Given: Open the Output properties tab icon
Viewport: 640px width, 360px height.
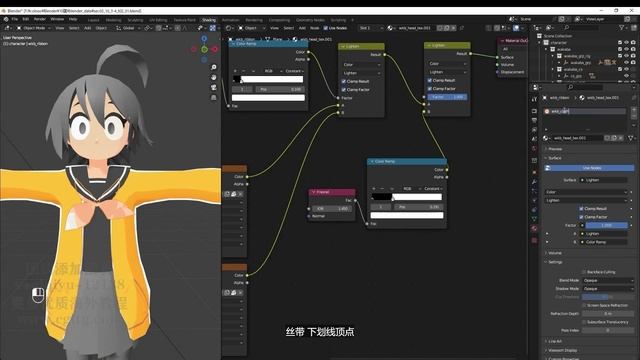Looking at the screenshot, I should (x=534, y=120).
